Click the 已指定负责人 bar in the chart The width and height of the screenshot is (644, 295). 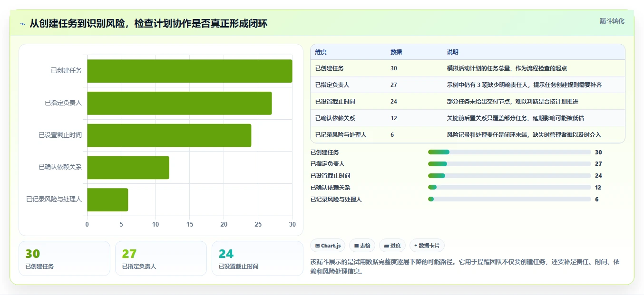click(179, 103)
